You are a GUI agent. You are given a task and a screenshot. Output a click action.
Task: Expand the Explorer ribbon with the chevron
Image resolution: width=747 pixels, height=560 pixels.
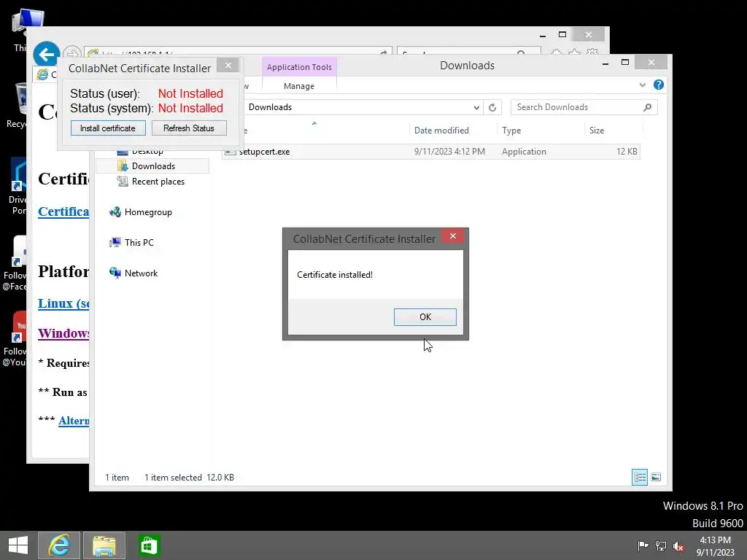(642, 85)
